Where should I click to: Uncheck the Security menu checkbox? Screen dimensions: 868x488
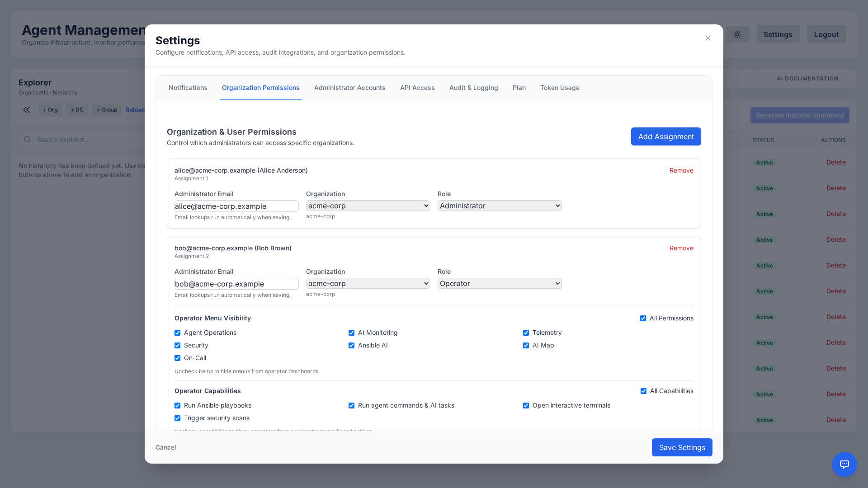coord(177,346)
